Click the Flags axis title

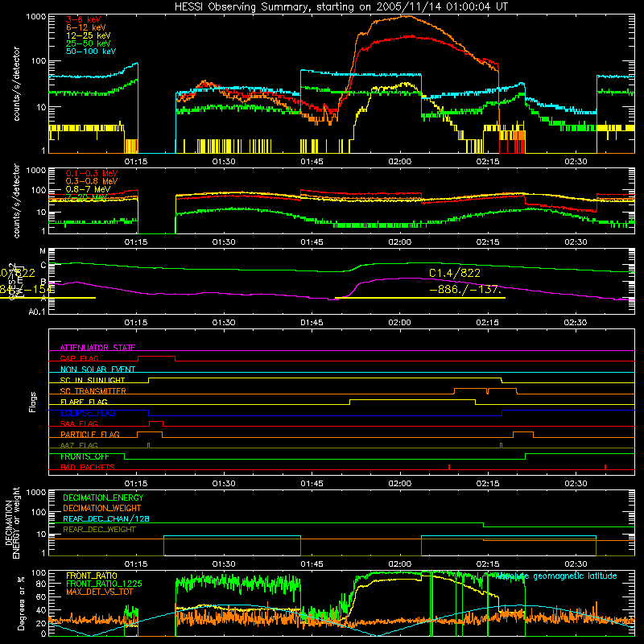click(33, 402)
